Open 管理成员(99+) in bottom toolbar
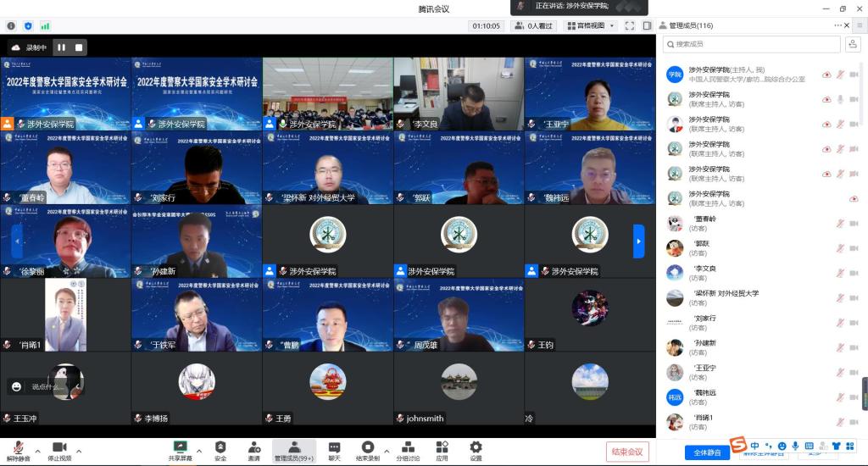This screenshot has width=868, height=466. (293, 450)
